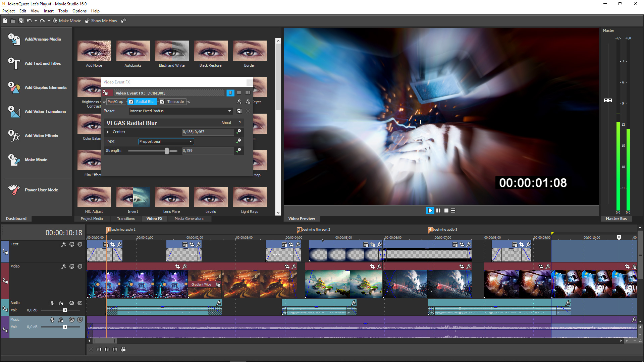
Task: Open Track FX for the Text track
Action: tap(64, 244)
